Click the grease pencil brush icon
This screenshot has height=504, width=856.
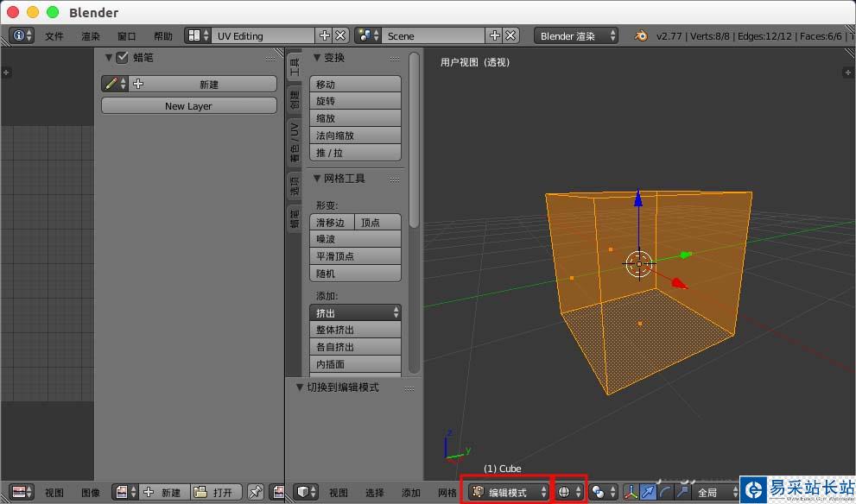coord(115,84)
